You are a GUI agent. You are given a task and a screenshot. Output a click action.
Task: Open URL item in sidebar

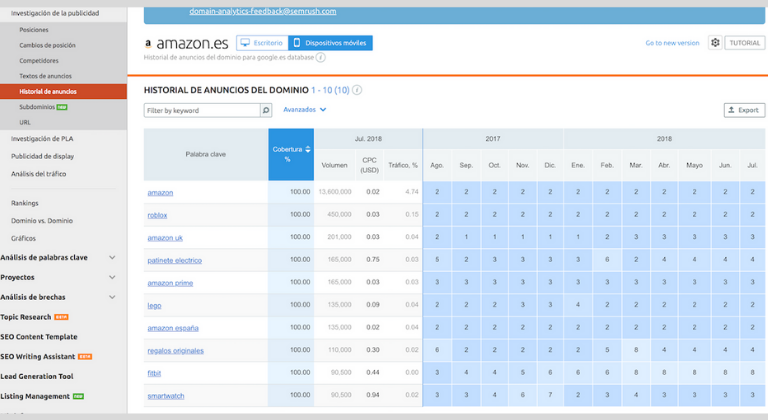pyautogui.click(x=24, y=123)
